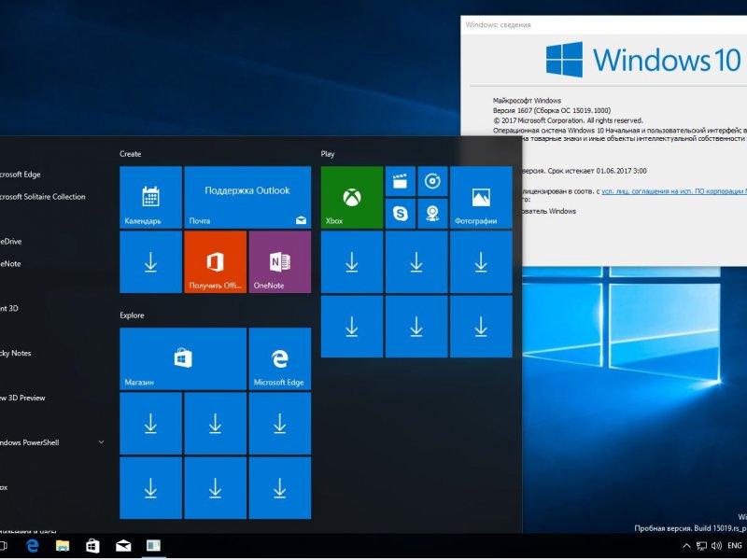Screen dimensions: 747x560
Task: Open the Почта mail tile
Action: click(247, 197)
